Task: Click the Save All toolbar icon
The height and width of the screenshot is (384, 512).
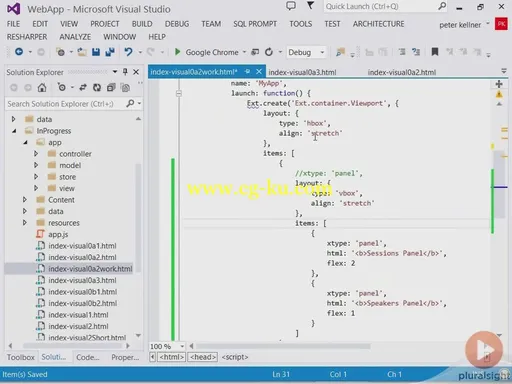Action: [110, 52]
